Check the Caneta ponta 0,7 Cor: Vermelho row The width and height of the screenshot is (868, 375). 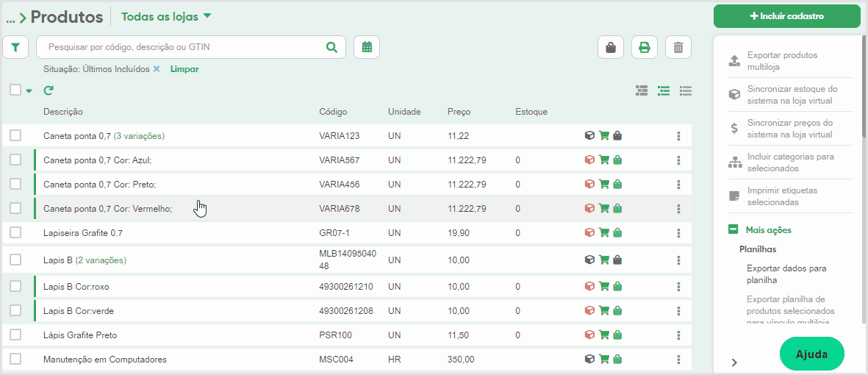15,208
